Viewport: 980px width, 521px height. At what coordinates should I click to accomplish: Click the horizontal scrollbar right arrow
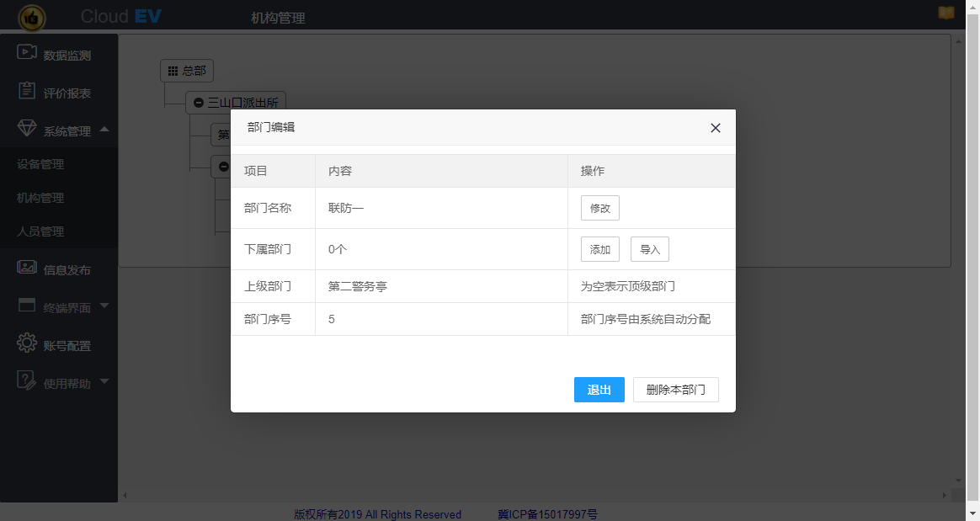[944, 496]
